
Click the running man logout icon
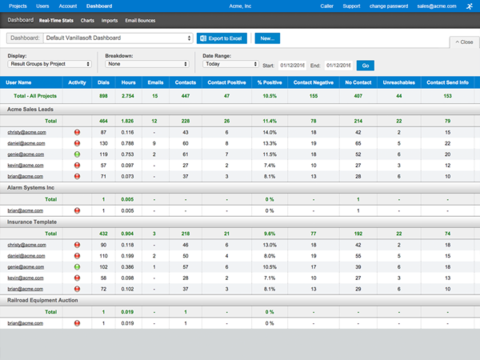click(x=469, y=6)
